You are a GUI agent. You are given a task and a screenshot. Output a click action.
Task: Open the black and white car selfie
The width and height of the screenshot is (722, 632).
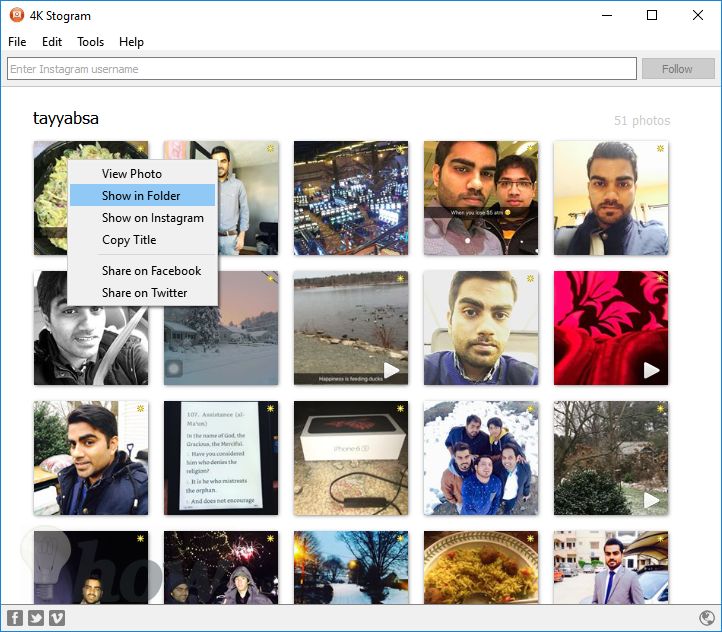click(91, 345)
